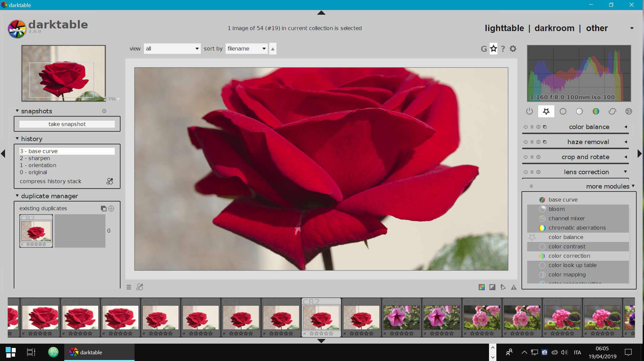Select history item 2 - sharpen
This screenshot has width=644, height=361.
[67, 158]
